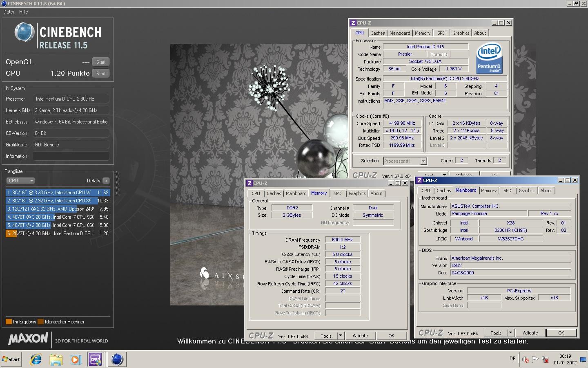Open the CPU ranking dropdown
This screenshot has width=588, height=368.
coord(20,181)
